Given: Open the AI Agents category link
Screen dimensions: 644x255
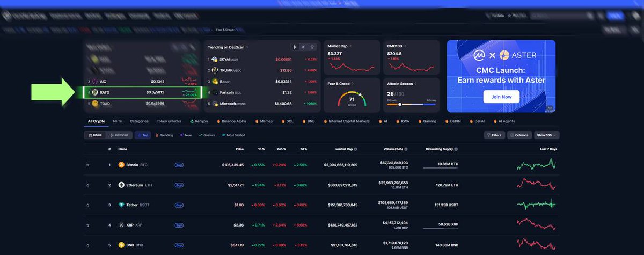Looking at the screenshot, I should click(503, 121).
